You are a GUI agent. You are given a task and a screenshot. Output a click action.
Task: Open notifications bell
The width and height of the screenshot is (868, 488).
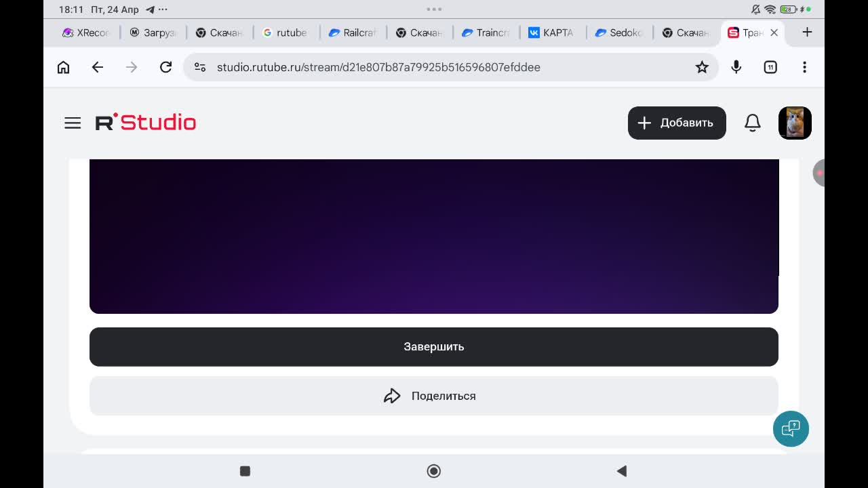coord(753,123)
